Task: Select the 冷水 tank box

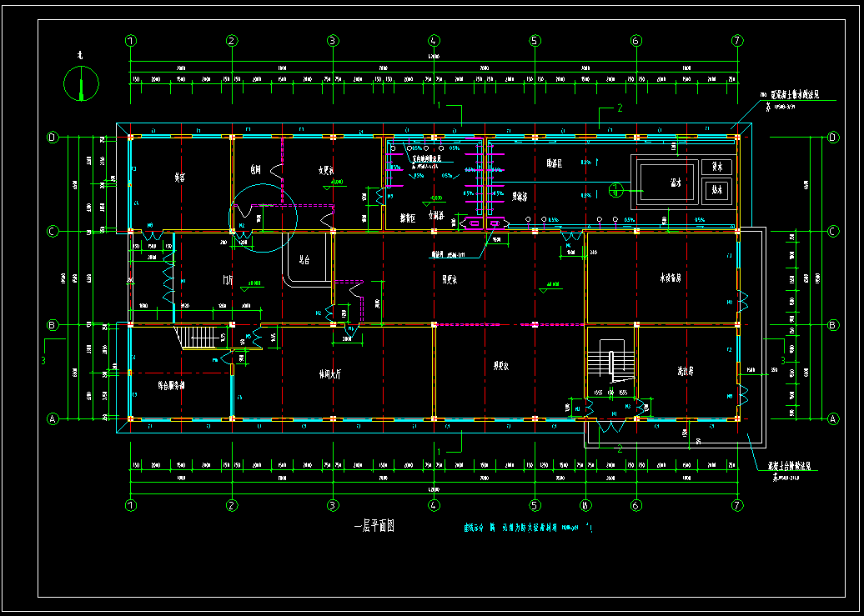Action: point(716,167)
